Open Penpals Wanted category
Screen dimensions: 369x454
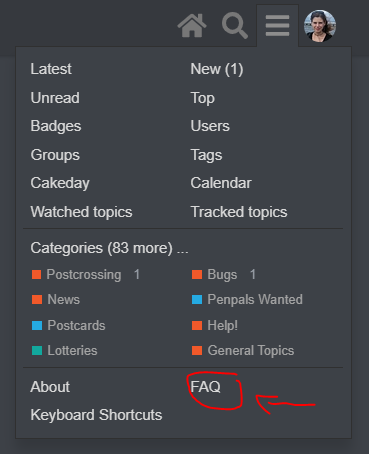click(x=255, y=300)
